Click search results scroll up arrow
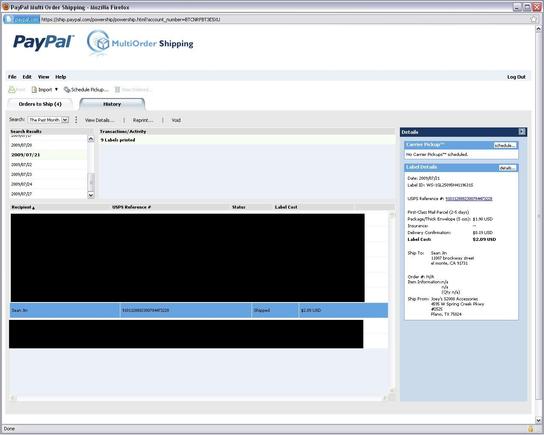 click(x=91, y=139)
